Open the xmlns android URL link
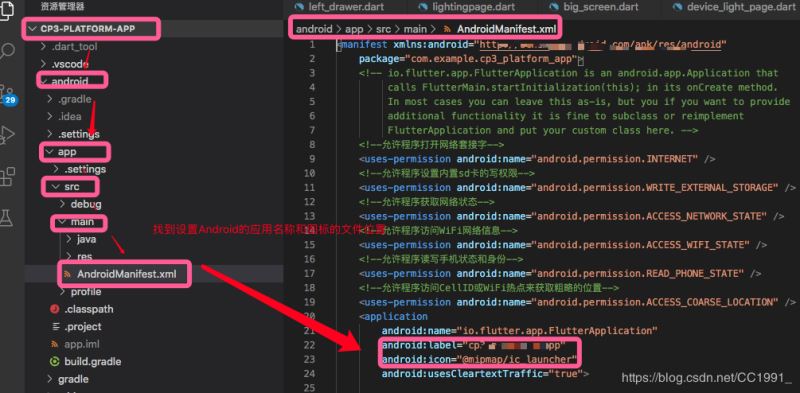This screenshot has height=393, width=800. pyautogui.click(x=601, y=45)
